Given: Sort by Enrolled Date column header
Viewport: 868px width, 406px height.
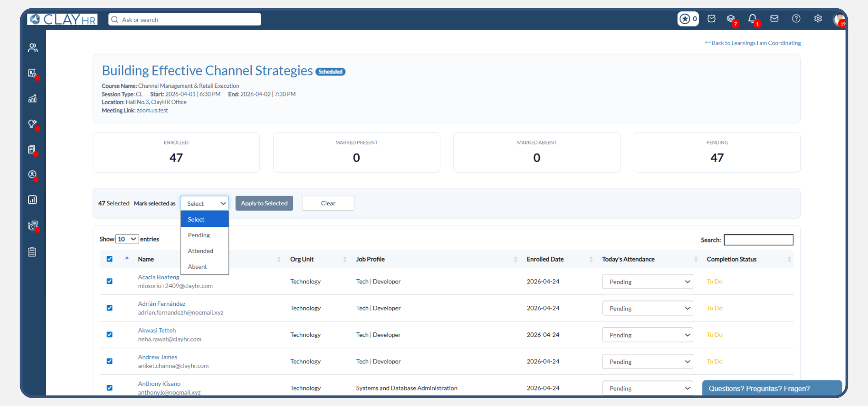Looking at the screenshot, I should click(559, 259).
